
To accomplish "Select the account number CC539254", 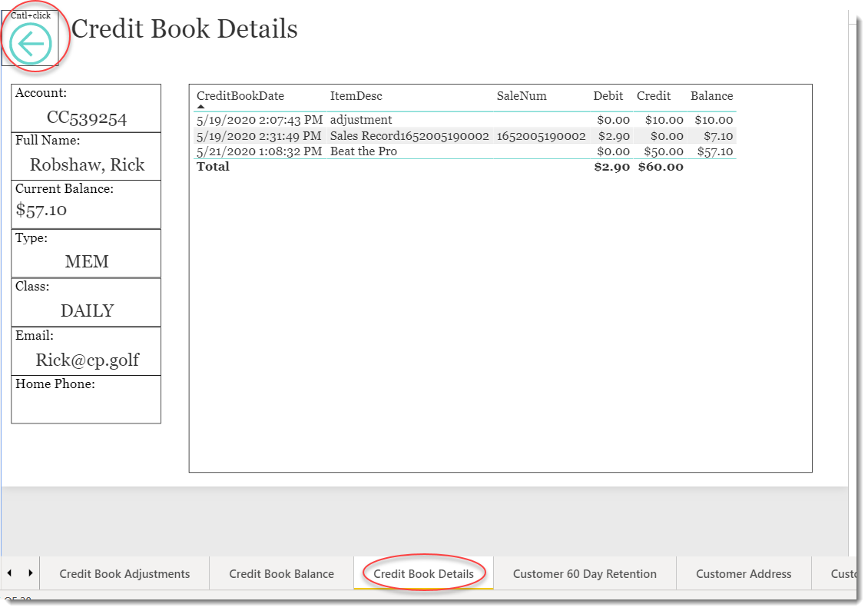I will coord(87,118).
